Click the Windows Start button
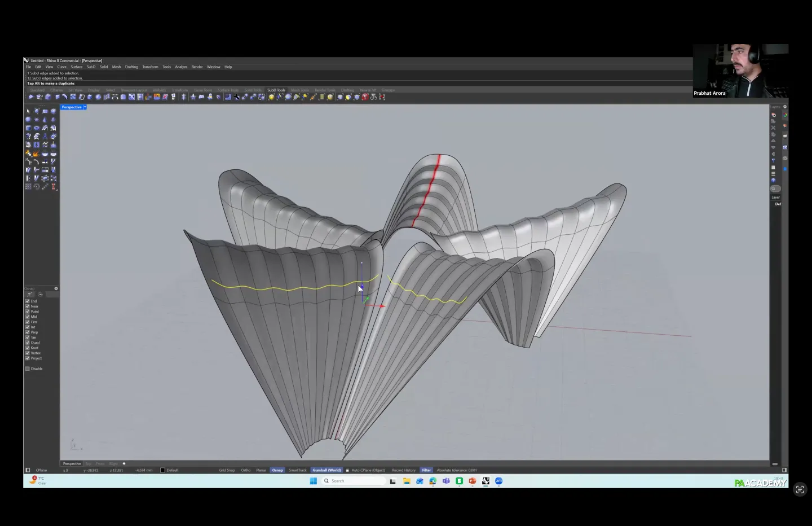Viewport: 812px width, 526px height. point(314,481)
